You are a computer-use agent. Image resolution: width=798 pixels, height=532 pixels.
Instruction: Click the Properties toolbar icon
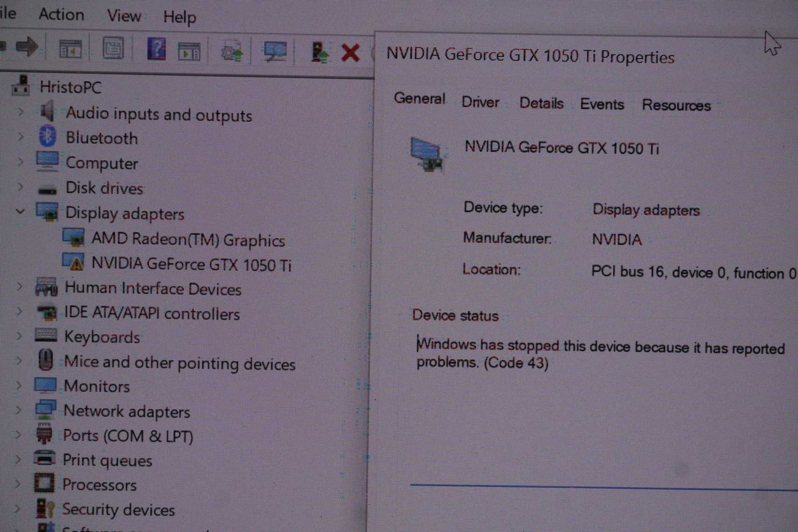point(112,48)
